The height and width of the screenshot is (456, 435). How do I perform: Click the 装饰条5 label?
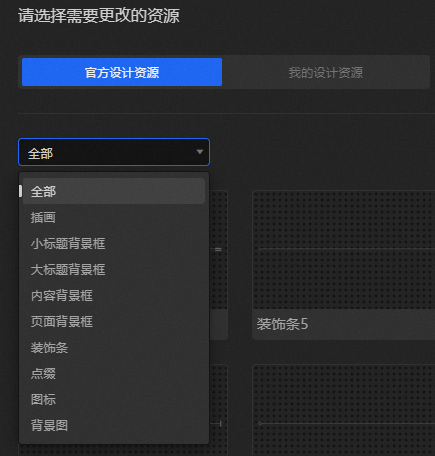point(282,324)
